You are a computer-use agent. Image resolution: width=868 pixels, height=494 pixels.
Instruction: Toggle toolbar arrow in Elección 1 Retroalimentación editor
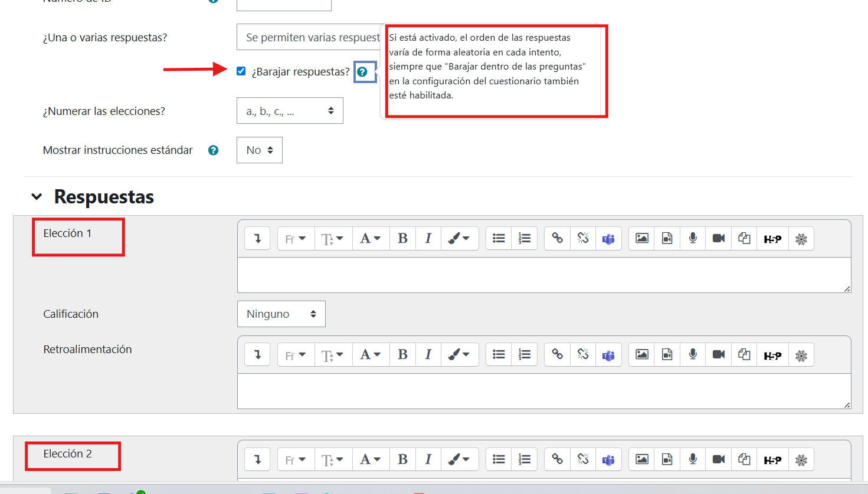pyautogui.click(x=257, y=354)
